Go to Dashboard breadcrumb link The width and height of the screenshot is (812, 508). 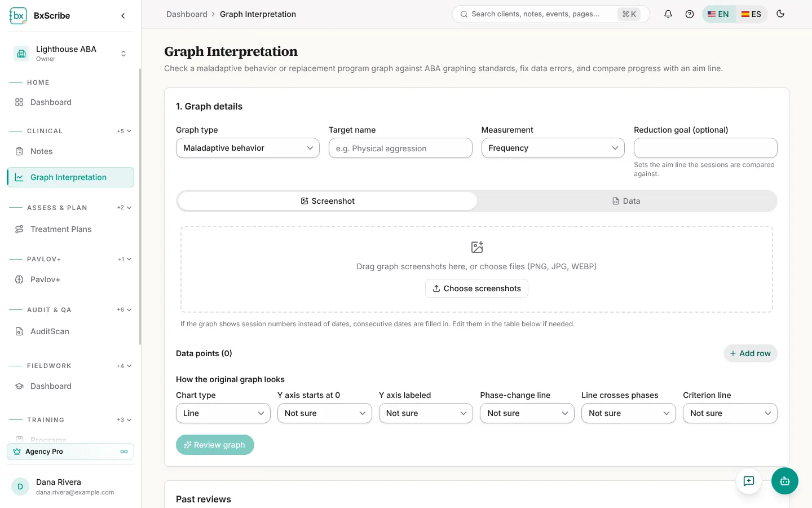coord(187,14)
